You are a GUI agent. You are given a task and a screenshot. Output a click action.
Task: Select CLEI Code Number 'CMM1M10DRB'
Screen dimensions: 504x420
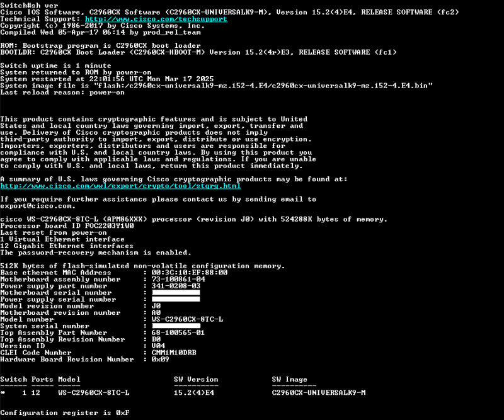pos(174,353)
